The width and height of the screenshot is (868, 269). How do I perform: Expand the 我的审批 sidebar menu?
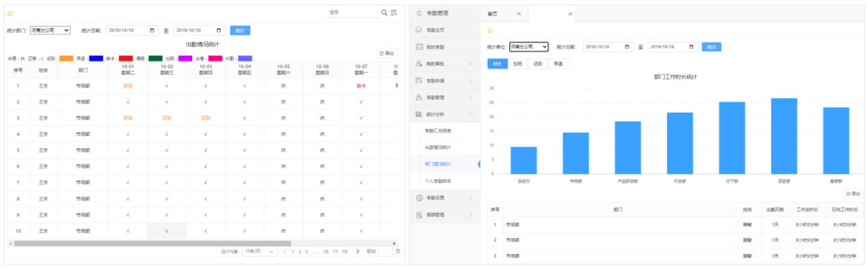[x=470, y=63]
